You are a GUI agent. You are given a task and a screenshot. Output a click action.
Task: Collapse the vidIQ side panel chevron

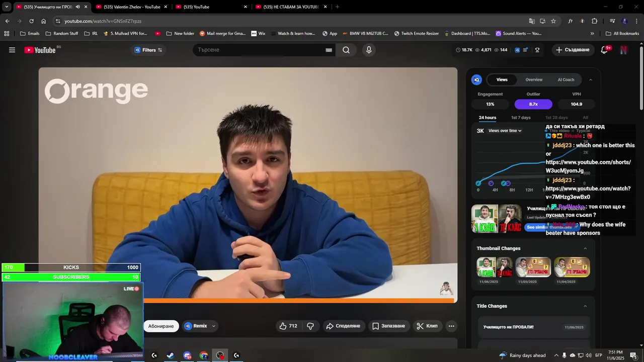[x=590, y=79]
